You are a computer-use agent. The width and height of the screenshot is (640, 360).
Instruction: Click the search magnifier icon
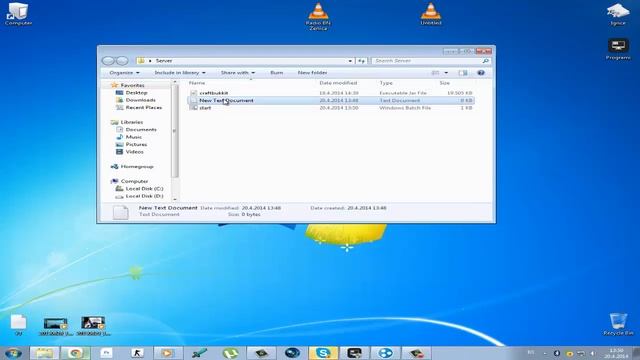[486, 61]
